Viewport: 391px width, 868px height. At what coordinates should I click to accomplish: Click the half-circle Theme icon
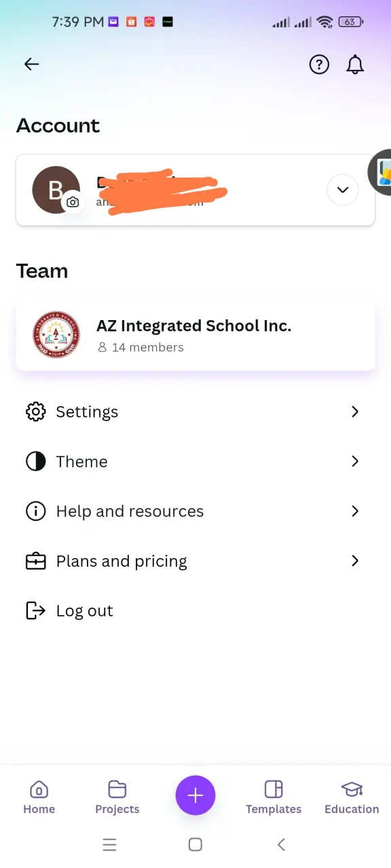point(35,462)
